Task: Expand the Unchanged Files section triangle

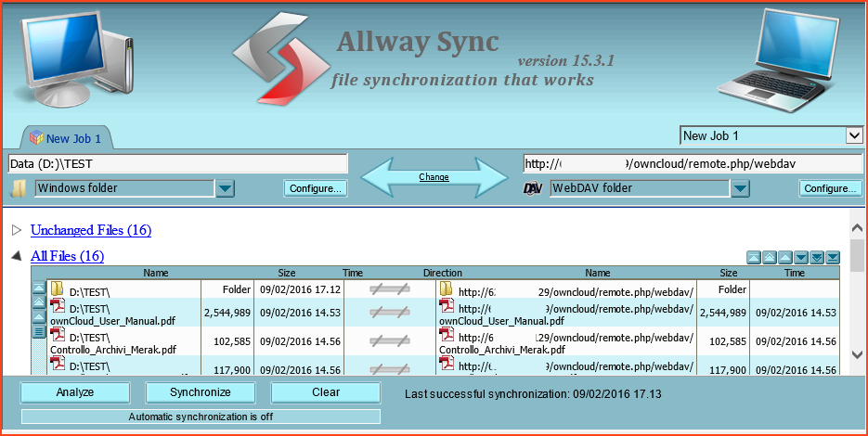Action: [x=17, y=230]
